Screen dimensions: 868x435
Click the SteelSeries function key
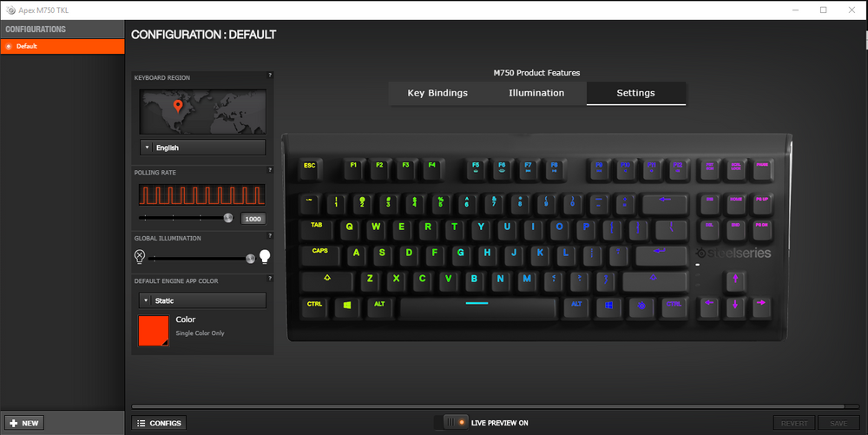point(641,307)
